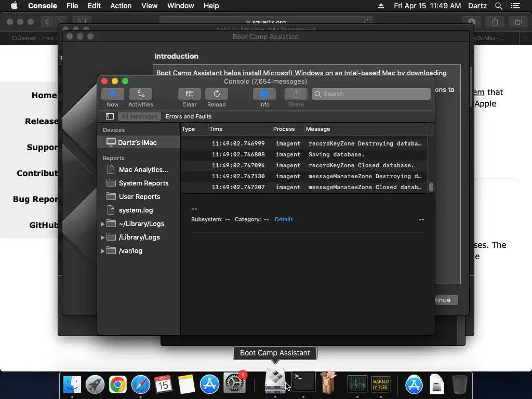Open the GitHub link on XQuartz page

(44, 225)
